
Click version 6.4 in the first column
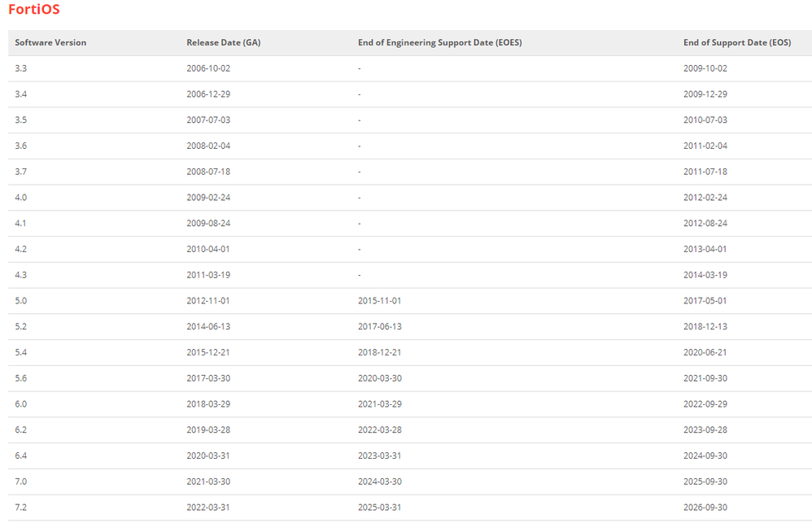coord(21,456)
